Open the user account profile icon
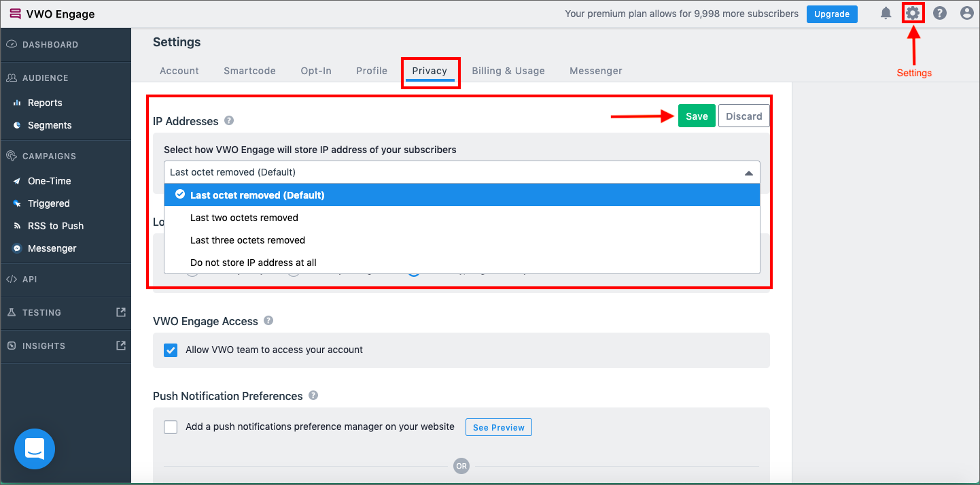 click(967, 13)
